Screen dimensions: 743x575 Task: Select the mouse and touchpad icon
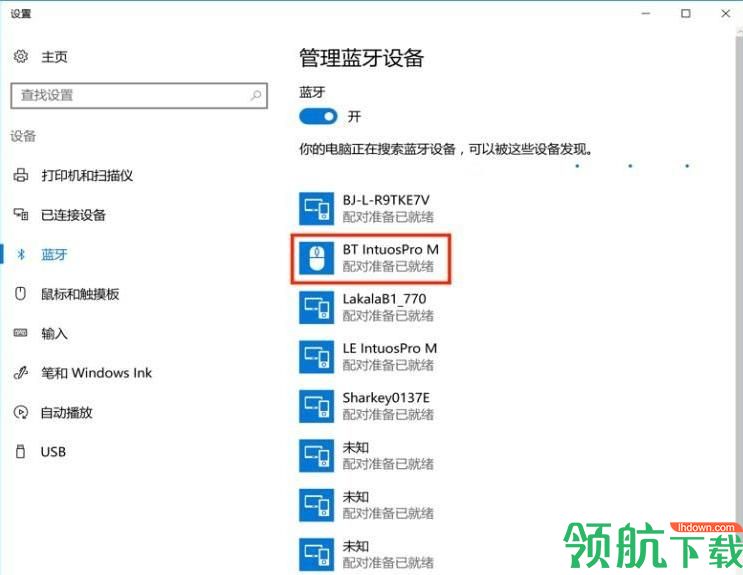(x=20, y=294)
